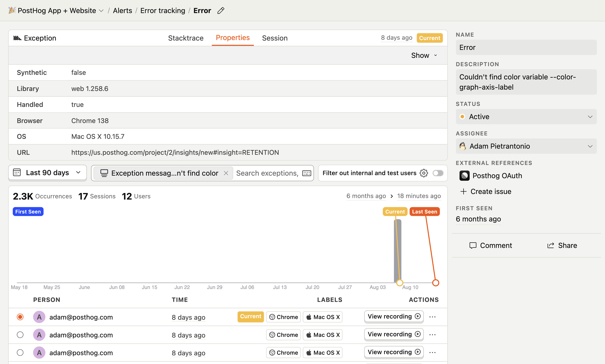Screen dimensions: 605x364
Task: Click the plus icon beside Create issue
Action: pos(463,191)
